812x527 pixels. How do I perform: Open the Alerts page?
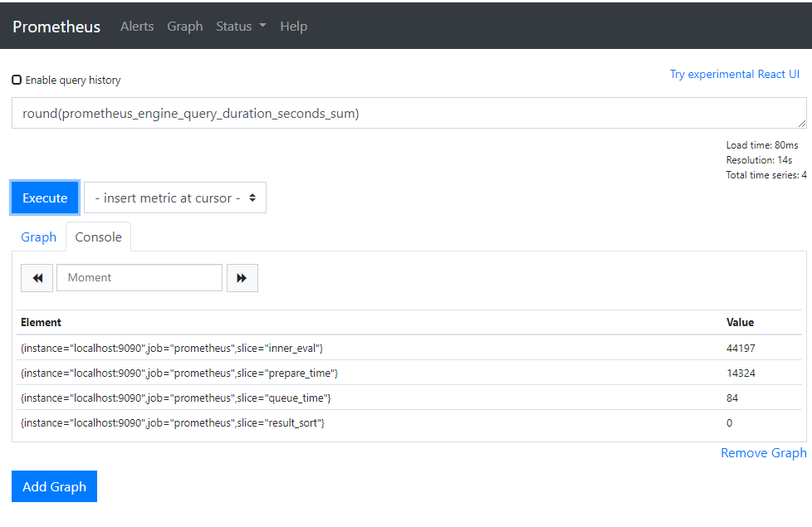click(137, 27)
